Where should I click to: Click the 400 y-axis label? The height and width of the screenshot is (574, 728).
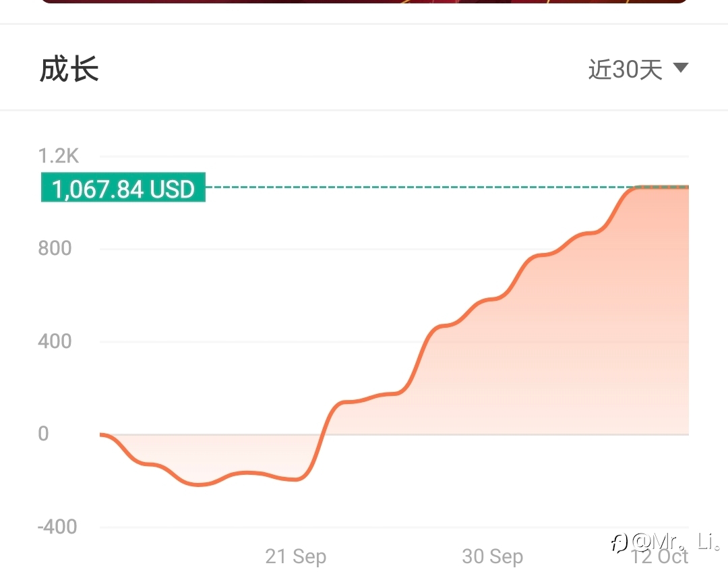coord(55,341)
